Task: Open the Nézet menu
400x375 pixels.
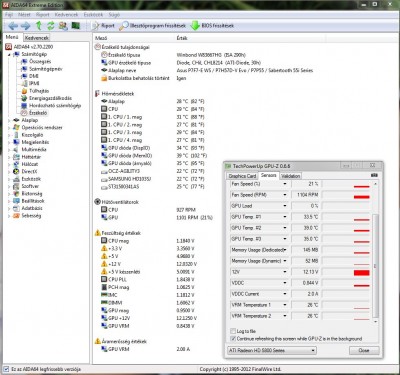Action: (x=24, y=15)
